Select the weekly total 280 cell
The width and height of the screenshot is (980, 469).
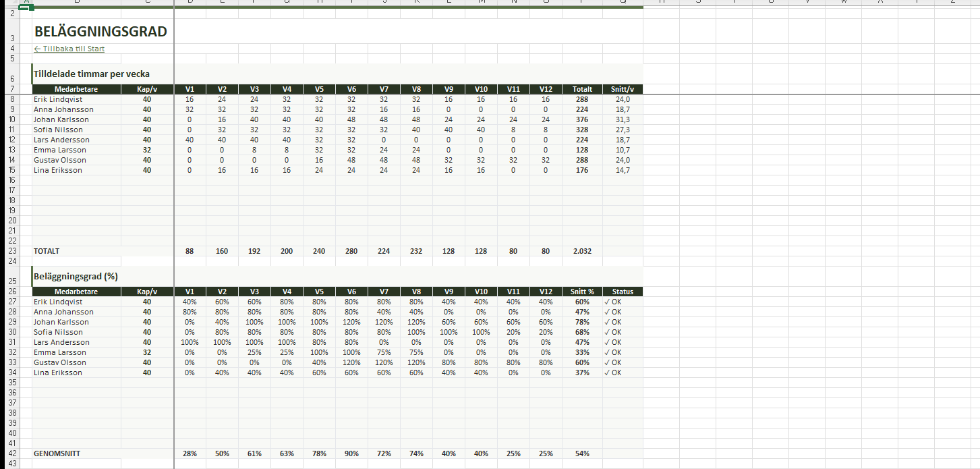[x=351, y=251]
